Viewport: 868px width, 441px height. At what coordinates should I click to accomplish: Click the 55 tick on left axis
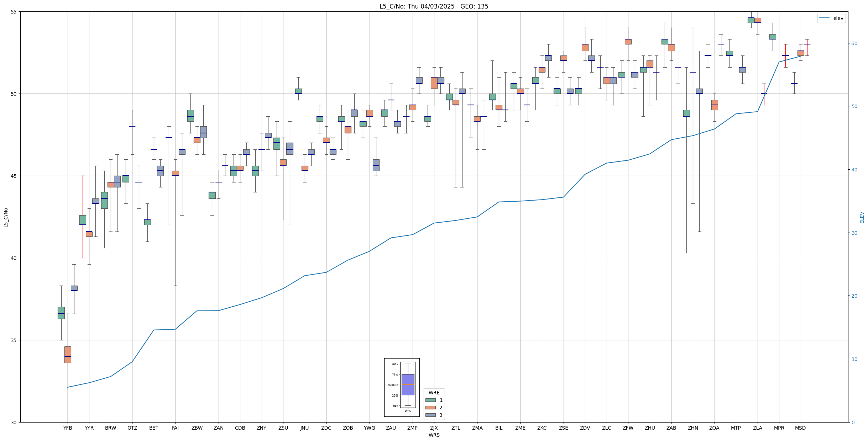pos(14,12)
